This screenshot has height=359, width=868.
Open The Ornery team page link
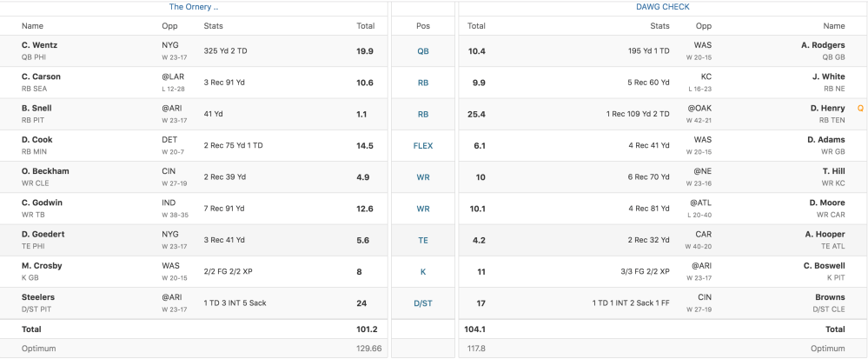pyautogui.click(x=194, y=7)
